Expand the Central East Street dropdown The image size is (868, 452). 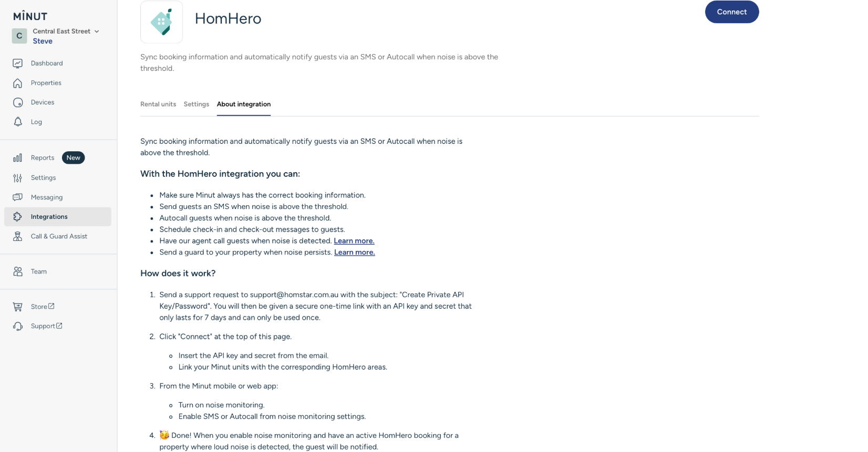point(97,31)
